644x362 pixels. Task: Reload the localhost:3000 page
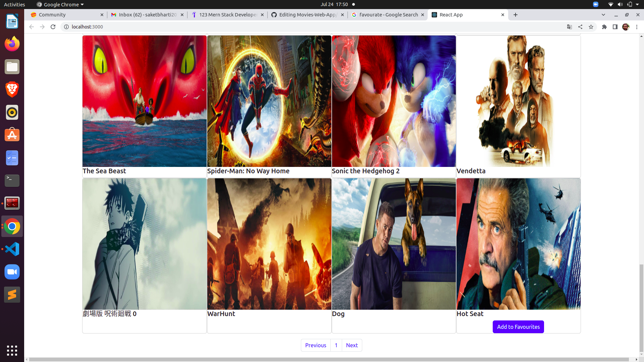coord(53,27)
